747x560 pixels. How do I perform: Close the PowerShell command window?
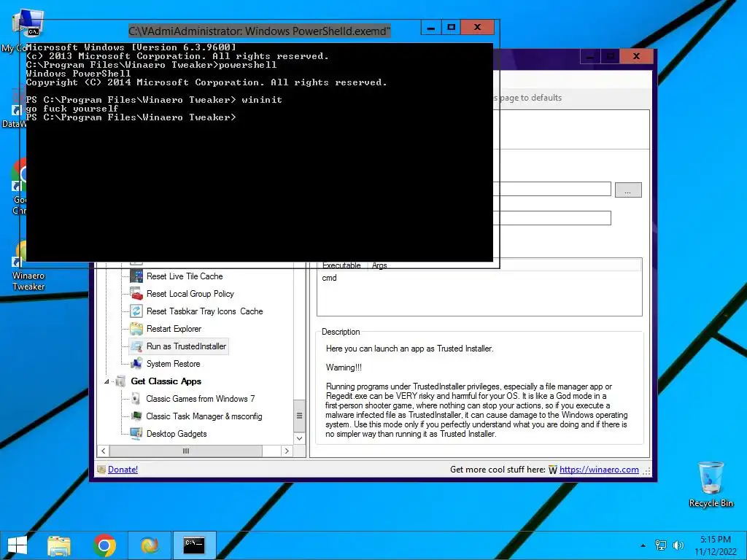point(477,28)
